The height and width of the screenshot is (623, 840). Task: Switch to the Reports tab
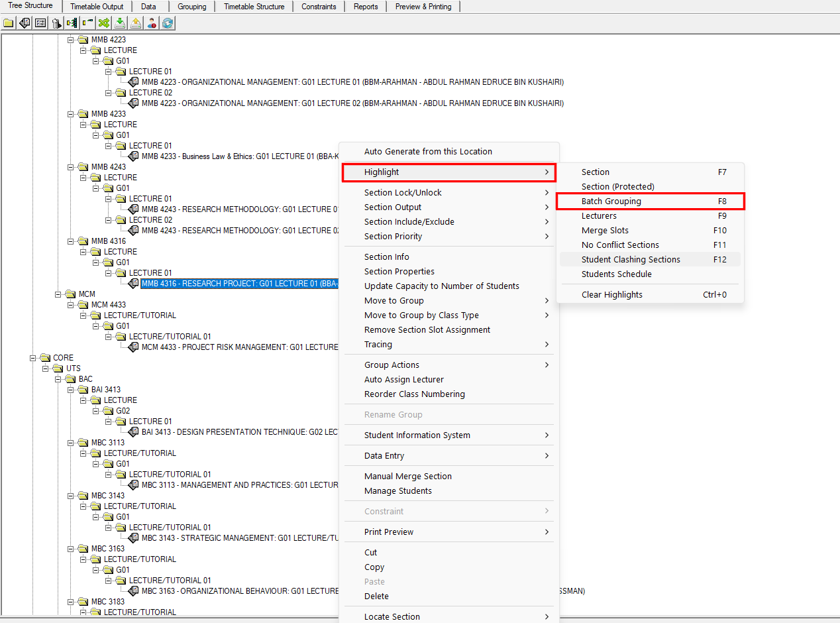tap(366, 7)
